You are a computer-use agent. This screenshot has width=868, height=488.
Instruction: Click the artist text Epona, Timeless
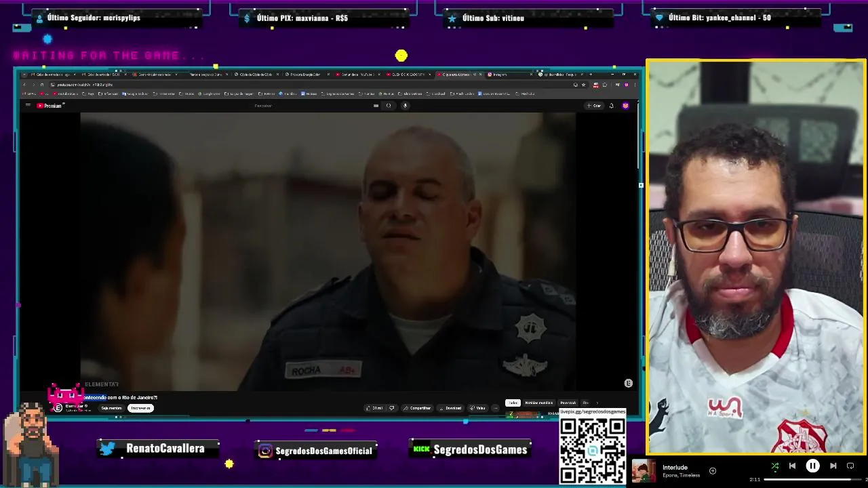681,475
